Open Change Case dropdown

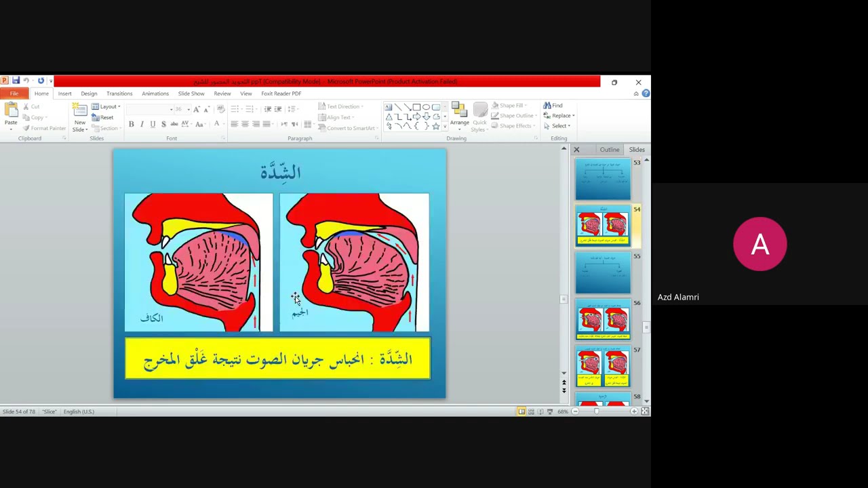[199, 124]
